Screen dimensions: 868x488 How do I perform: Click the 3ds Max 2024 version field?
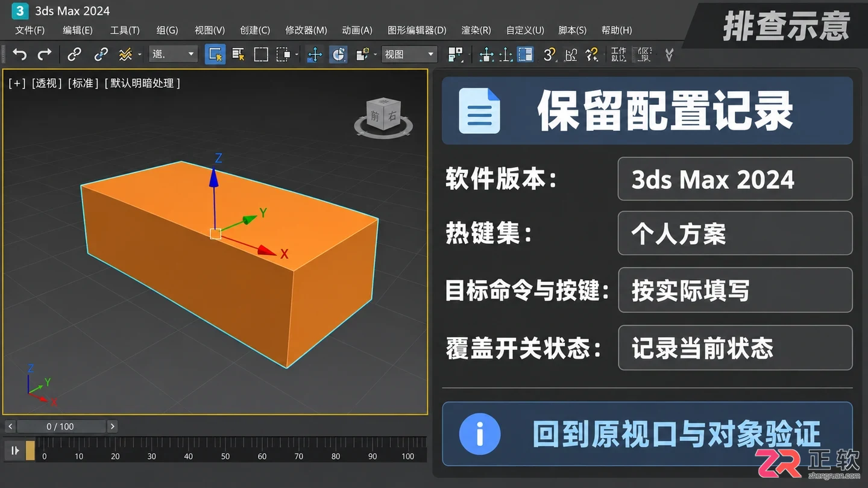pos(735,179)
